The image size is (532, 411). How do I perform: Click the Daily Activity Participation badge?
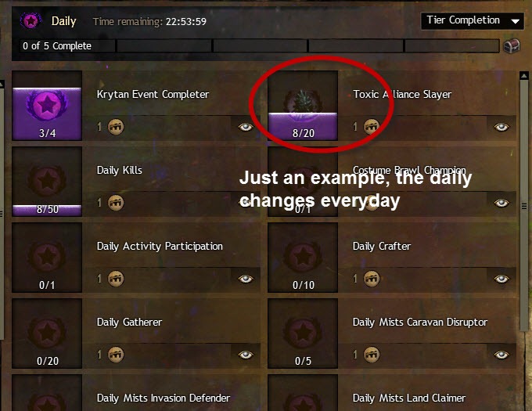pos(47,258)
